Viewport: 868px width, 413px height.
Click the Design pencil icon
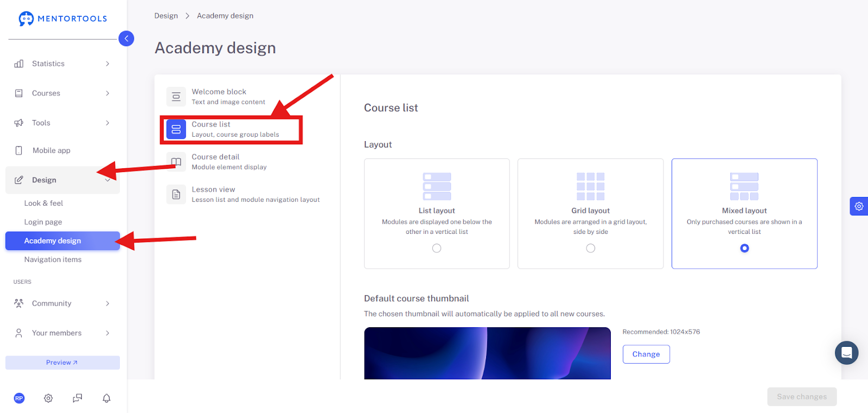coord(19,180)
